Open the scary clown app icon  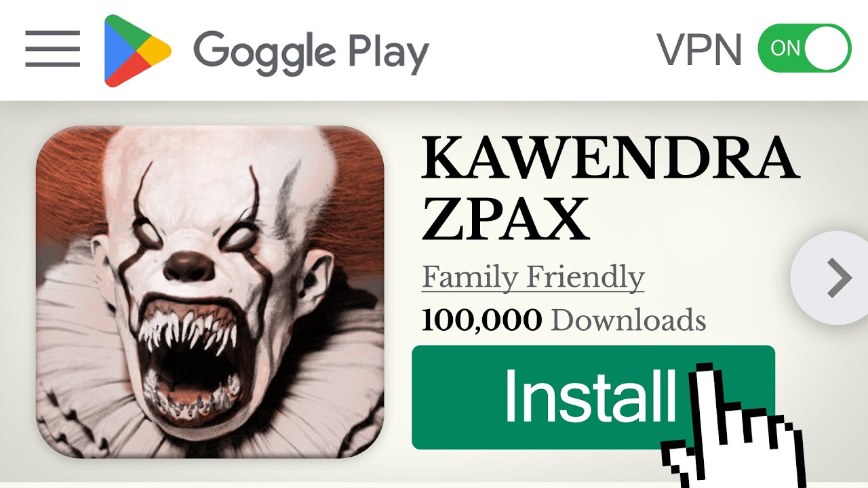pos(210,292)
